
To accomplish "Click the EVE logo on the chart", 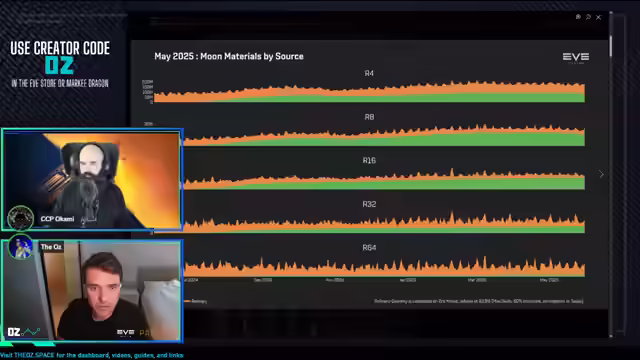I will 576,58.
